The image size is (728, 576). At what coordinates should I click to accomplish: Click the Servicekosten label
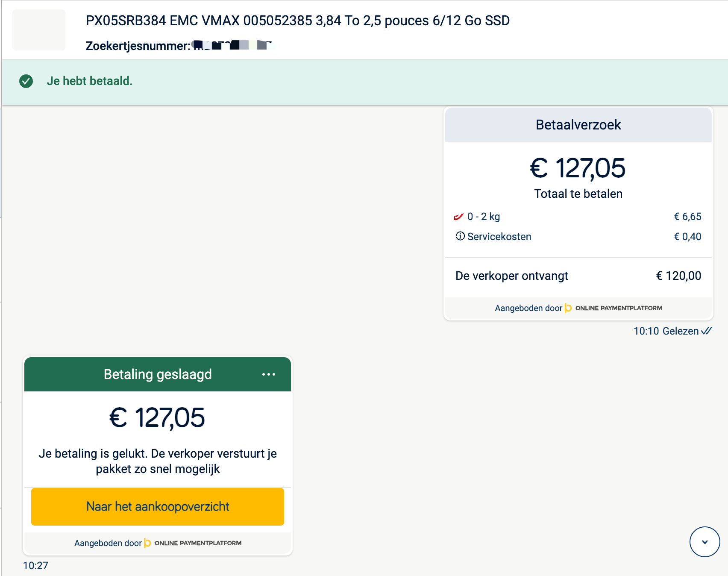pyautogui.click(x=499, y=237)
